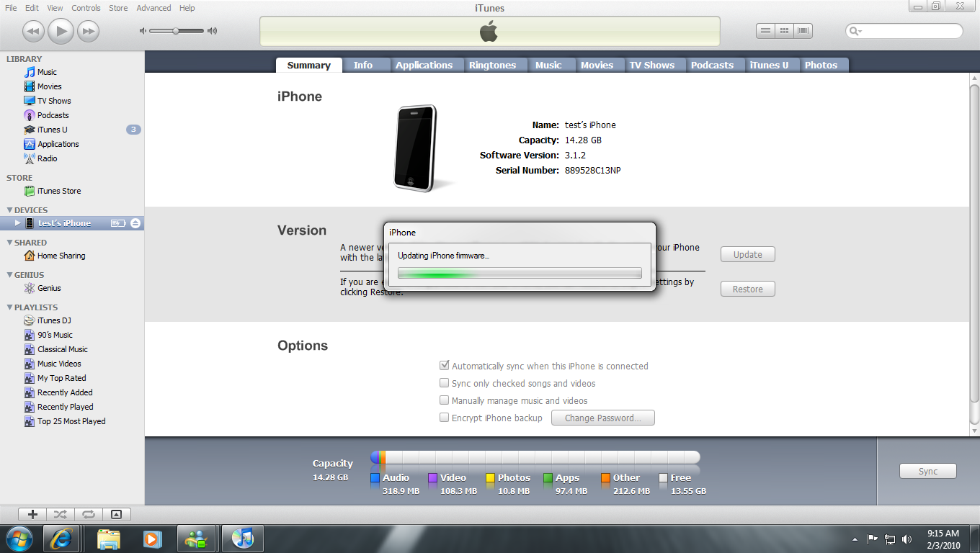Collapse the Shared section
This screenshot has height=553, width=980.
[x=9, y=243]
